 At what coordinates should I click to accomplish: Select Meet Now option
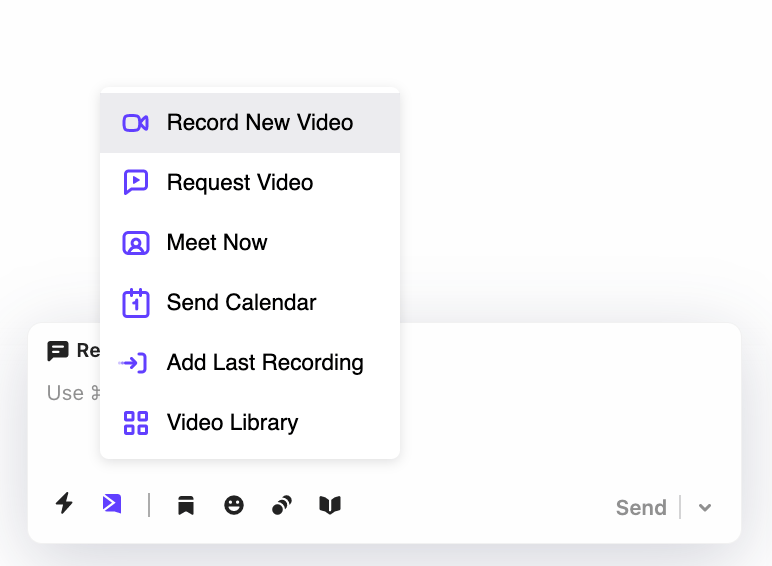(x=250, y=243)
